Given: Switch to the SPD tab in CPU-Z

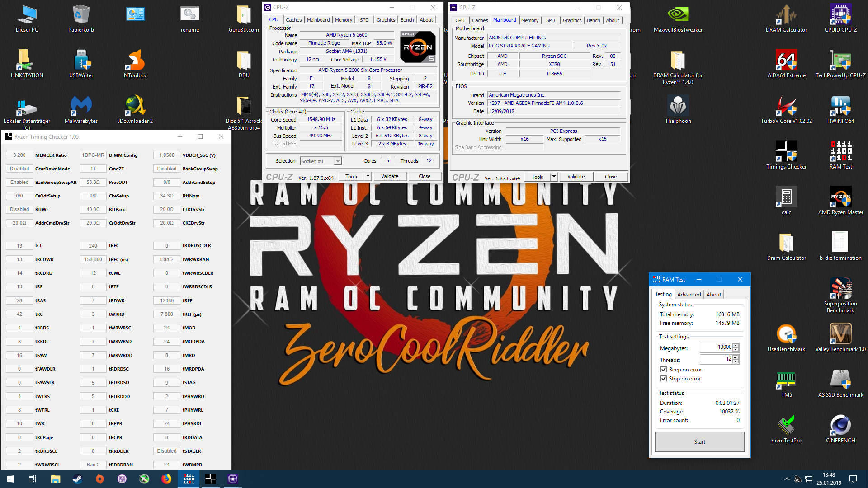Looking at the screenshot, I should click(x=364, y=20).
